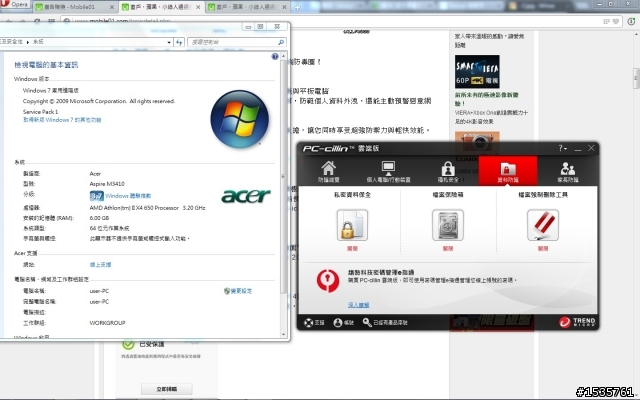The height and width of the screenshot is (400, 640).
Task: Click System window scrollbar down arrow
Action: [284, 334]
